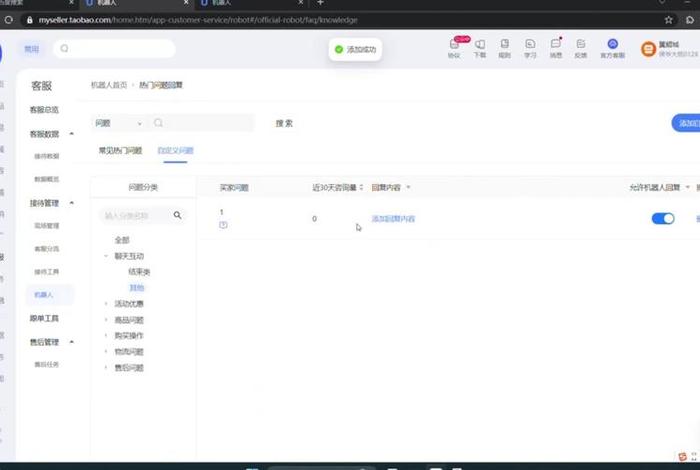Click the small icon under buyer question 1
Viewport: 700px width, 470px height.
223,225
